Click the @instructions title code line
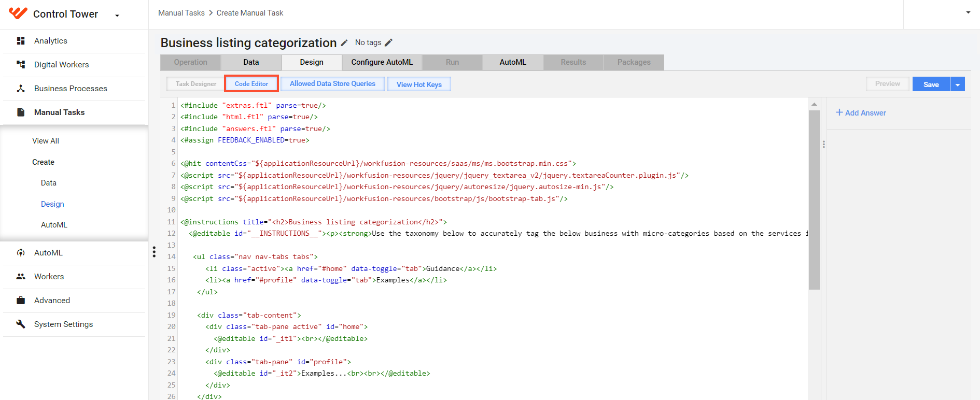 [x=314, y=222]
